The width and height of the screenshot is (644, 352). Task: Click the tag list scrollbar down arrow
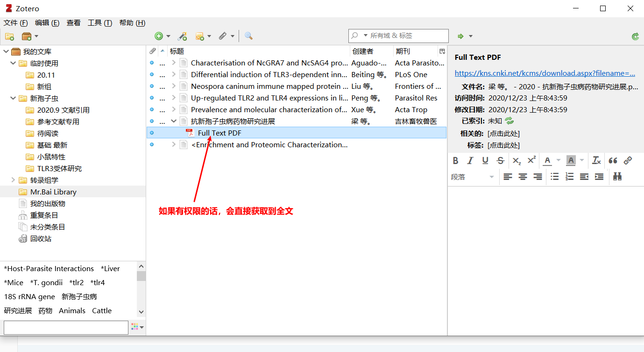tap(142, 312)
